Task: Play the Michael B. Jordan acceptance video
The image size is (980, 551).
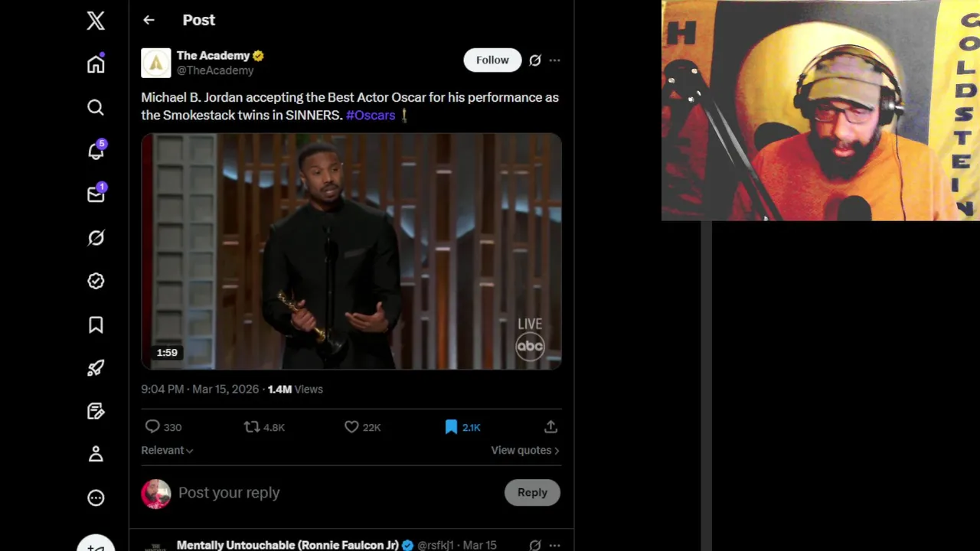Action: [x=351, y=251]
